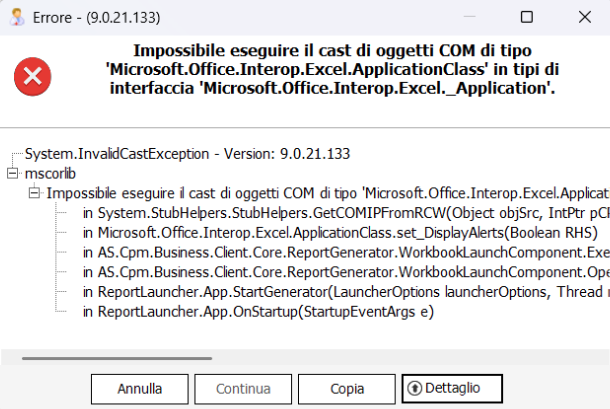Select the second WorkbookLaunchComponent stack line
Viewport: 610px width, 409px height.
[346, 272]
